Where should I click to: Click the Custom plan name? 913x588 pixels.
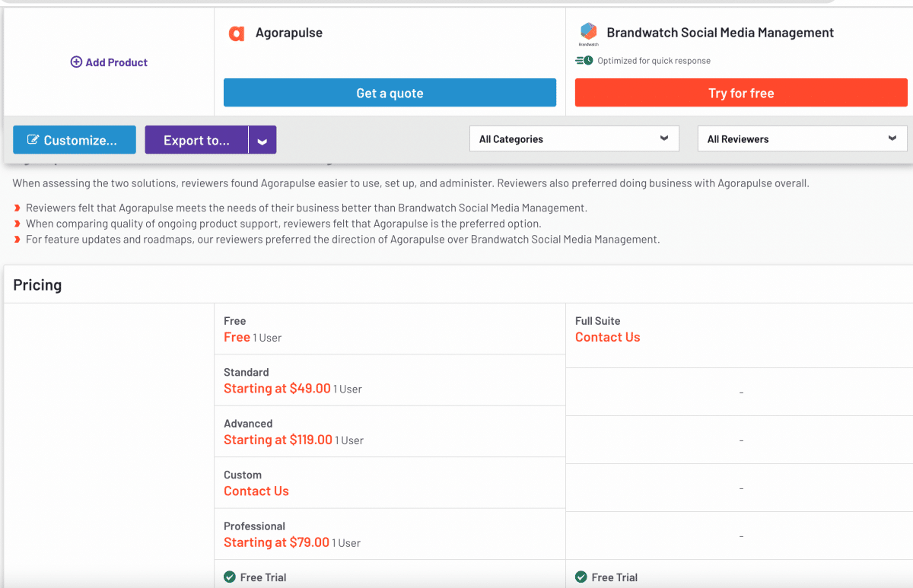click(x=243, y=475)
